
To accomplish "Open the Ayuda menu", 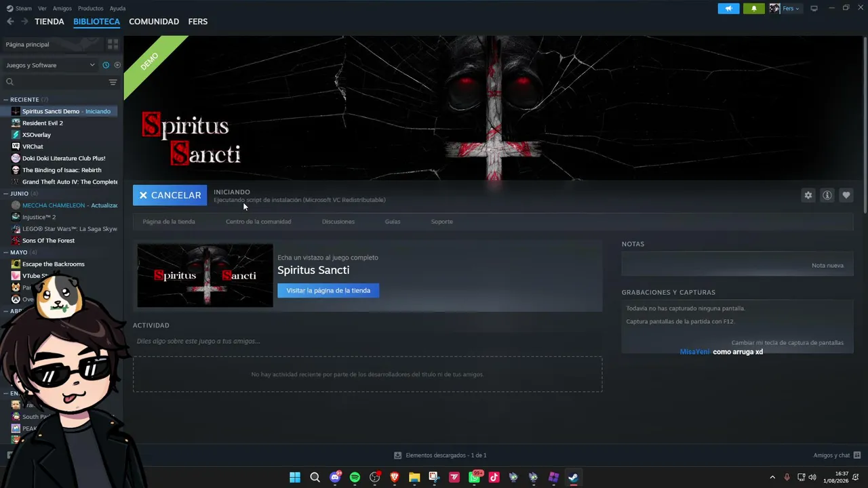I will [117, 8].
